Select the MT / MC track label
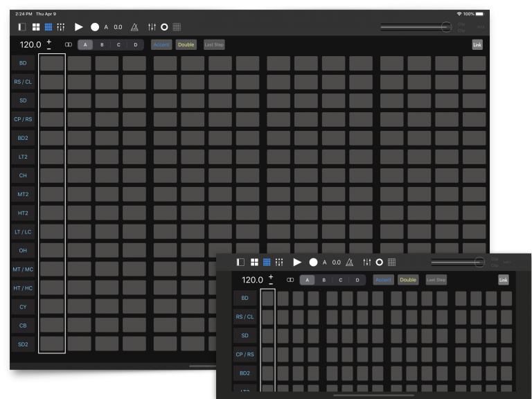Screen dimensions: 532x399 pos(23,269)
